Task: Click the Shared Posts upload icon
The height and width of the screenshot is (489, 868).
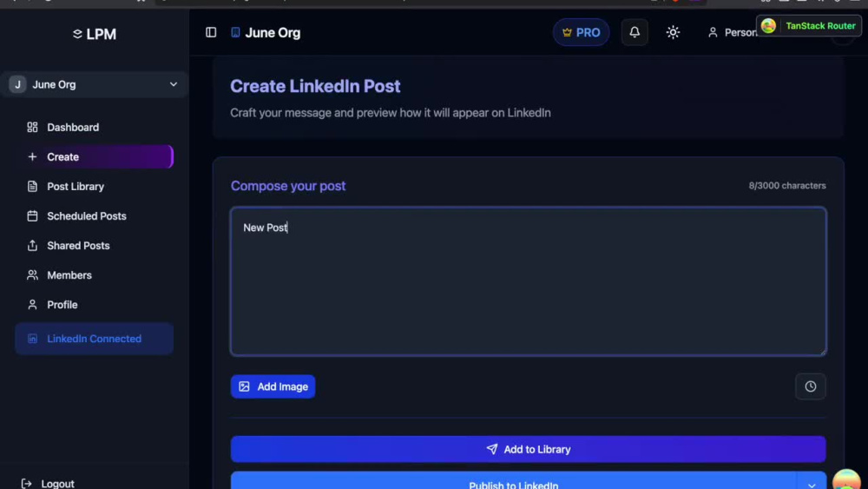Action: coord(32,245)
